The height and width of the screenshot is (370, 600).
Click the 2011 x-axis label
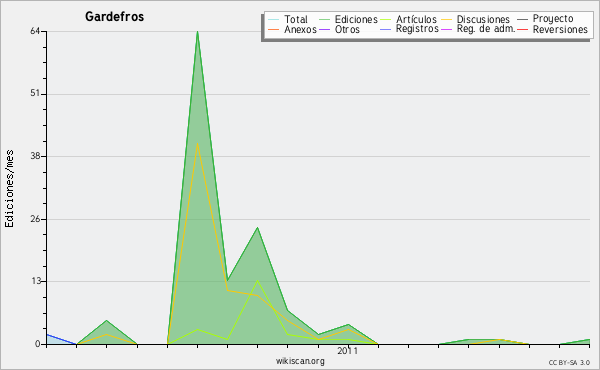coord(347,350)
